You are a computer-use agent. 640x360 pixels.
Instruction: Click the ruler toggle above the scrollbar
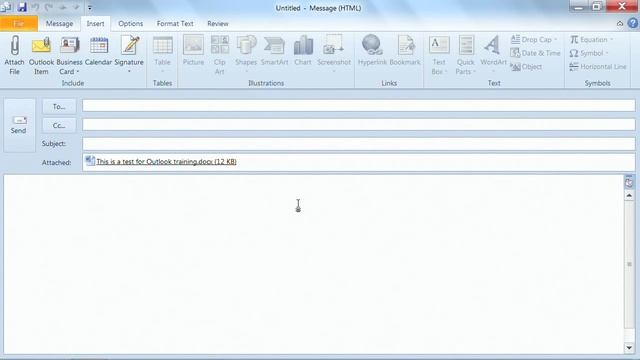(x=629, y=182)
